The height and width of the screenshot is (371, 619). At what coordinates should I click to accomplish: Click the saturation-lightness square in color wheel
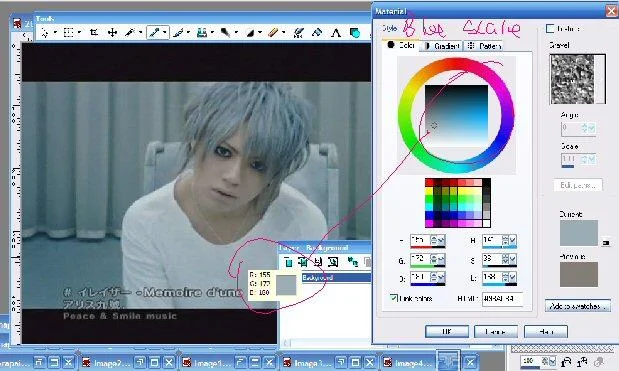pyautogui.click(x=456, y=115)
